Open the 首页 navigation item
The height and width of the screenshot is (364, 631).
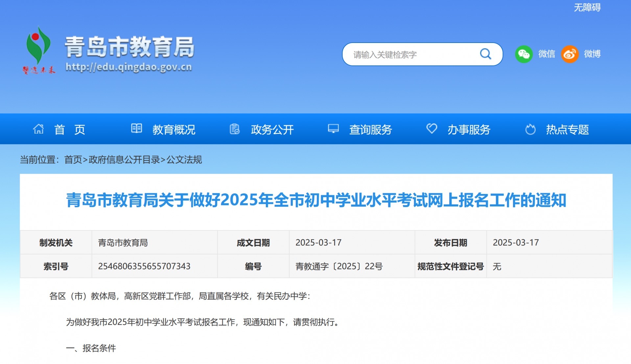tap(70, 130)
